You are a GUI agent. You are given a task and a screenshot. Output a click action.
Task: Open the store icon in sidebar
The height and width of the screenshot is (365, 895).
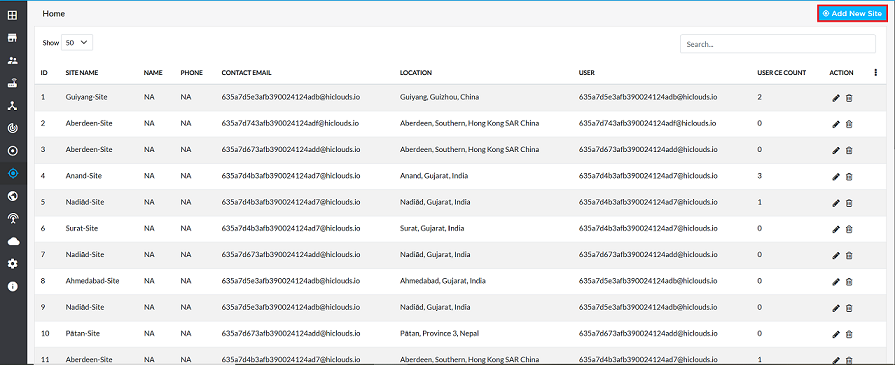click(13, 38)
